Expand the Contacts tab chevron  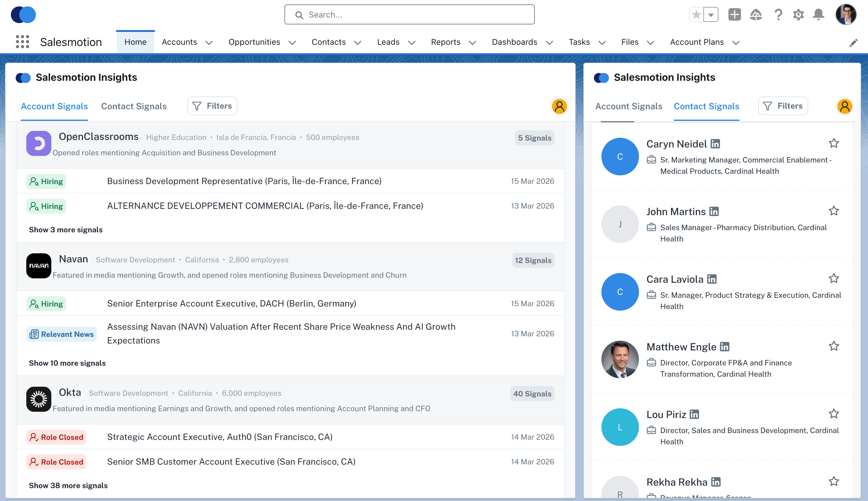point(358,43)
